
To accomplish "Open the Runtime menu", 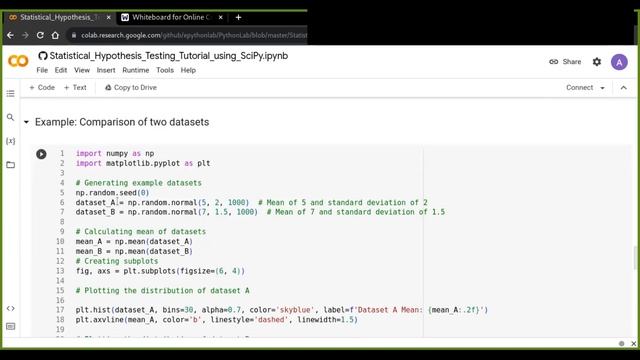I will [136, 70].
